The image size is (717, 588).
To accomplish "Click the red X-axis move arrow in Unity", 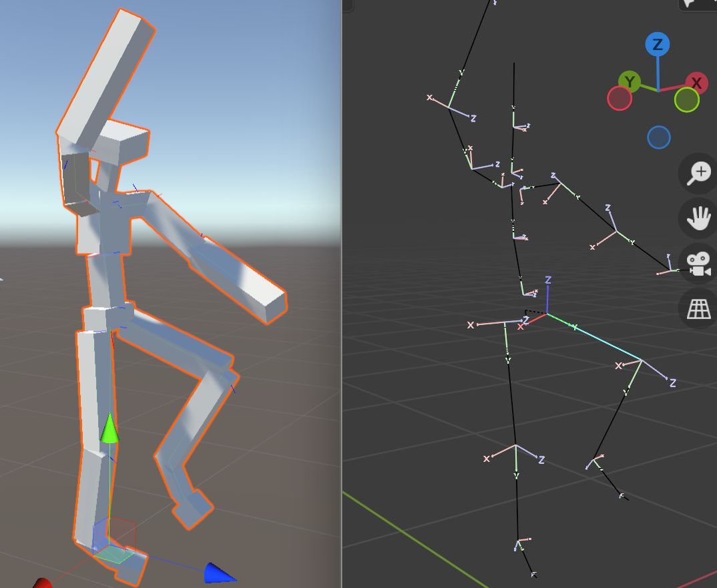I will [x=43, y=583].
